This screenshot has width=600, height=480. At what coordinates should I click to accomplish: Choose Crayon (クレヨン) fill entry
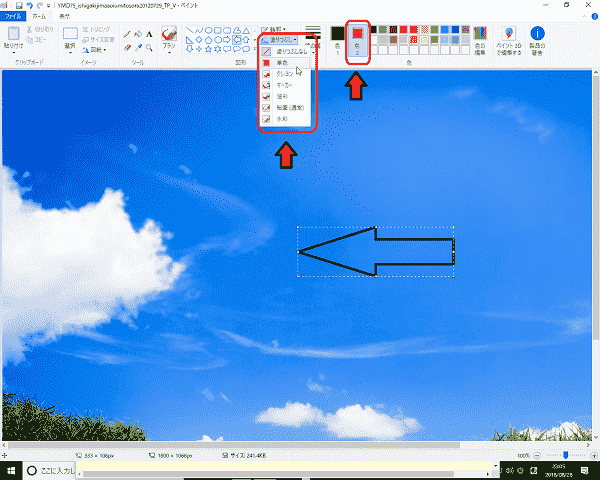click(285, 74)
